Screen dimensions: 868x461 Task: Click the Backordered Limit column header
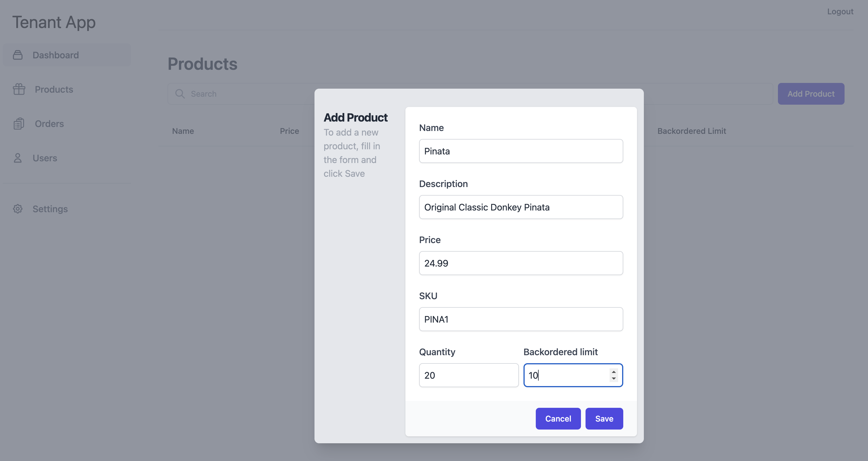click(x=691, y=131)
